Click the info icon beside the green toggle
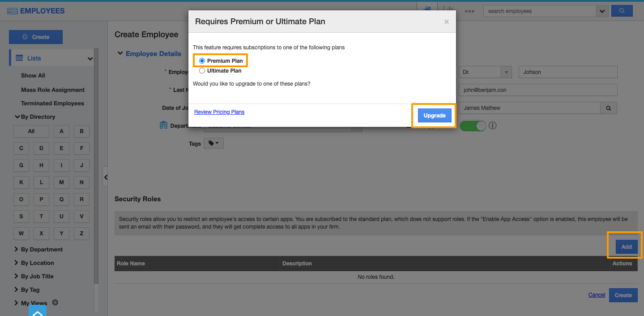 [493, 126]
